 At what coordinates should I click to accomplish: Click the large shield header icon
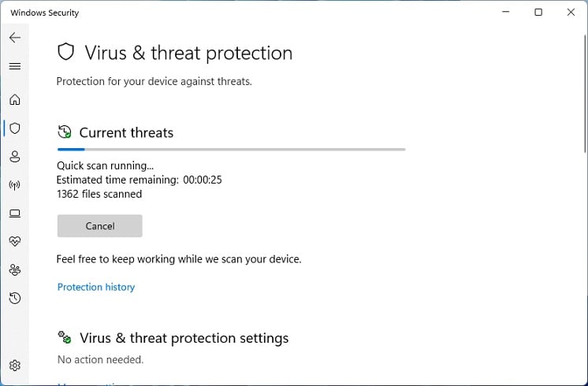click(66, 53)
